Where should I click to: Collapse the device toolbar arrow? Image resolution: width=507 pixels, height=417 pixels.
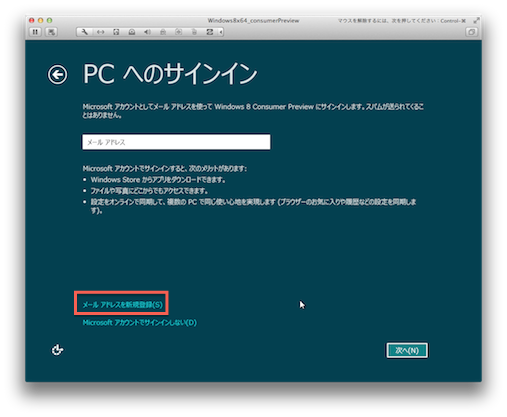(x=221, y=32)
